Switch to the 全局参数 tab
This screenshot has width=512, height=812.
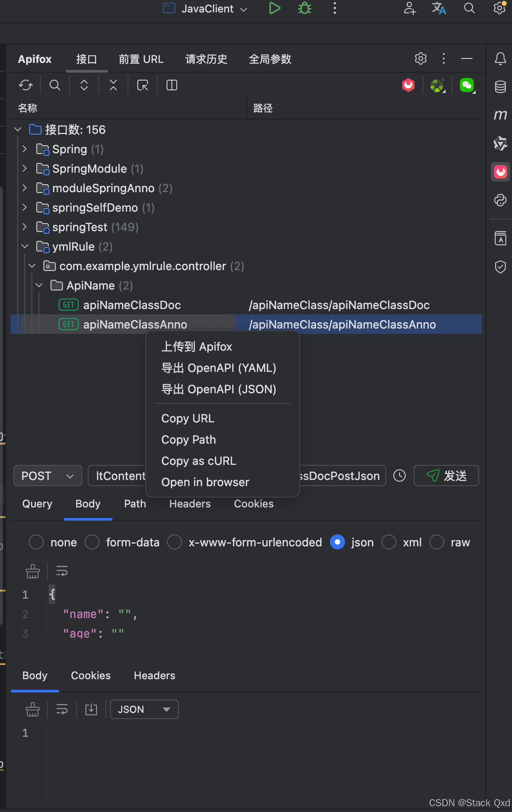pyautogui.click(x=270, y=59)
